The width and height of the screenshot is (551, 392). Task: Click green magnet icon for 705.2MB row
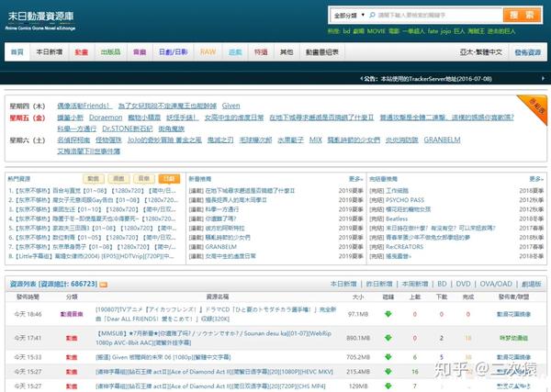(388, 357)
